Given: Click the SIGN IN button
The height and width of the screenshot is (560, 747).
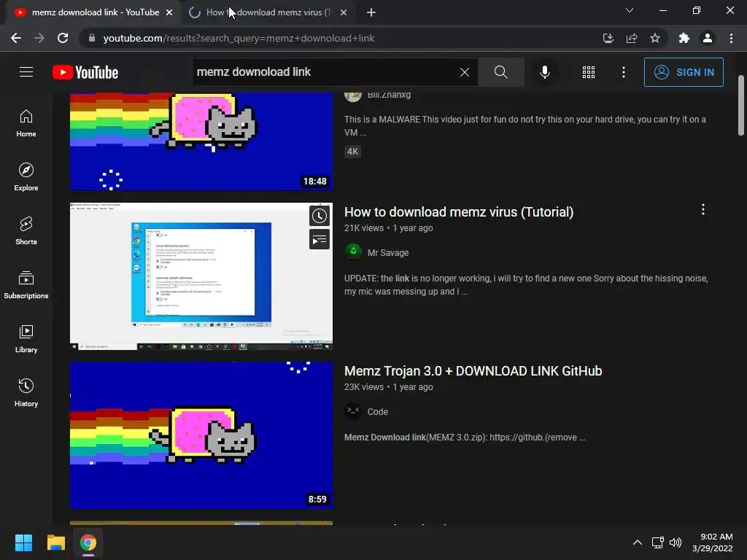Looking at the screenshot, I should coord(684,72).
